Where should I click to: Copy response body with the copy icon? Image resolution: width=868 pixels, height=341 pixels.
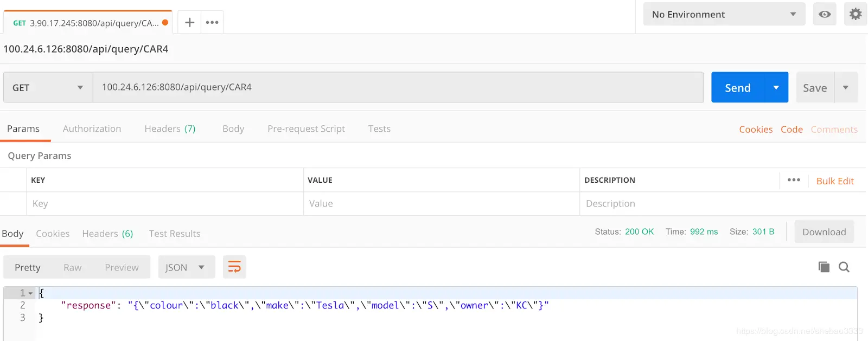click(x=824, y=267)
